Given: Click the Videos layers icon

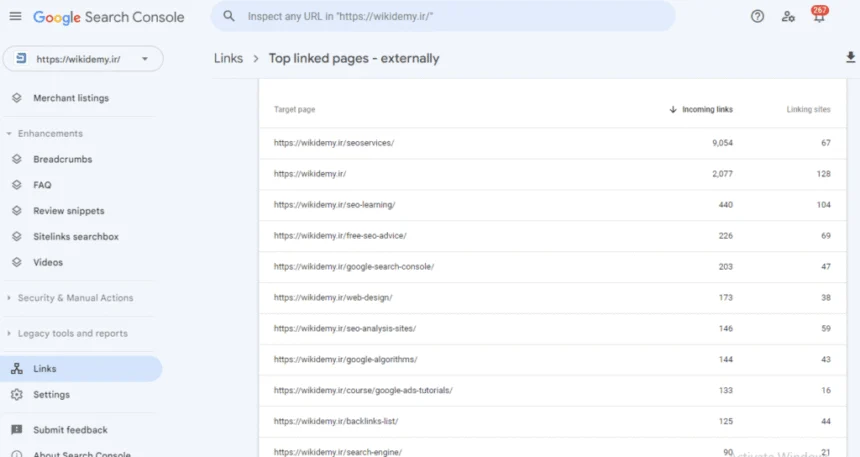Looking at the screenshot, I should click(17, 262).
